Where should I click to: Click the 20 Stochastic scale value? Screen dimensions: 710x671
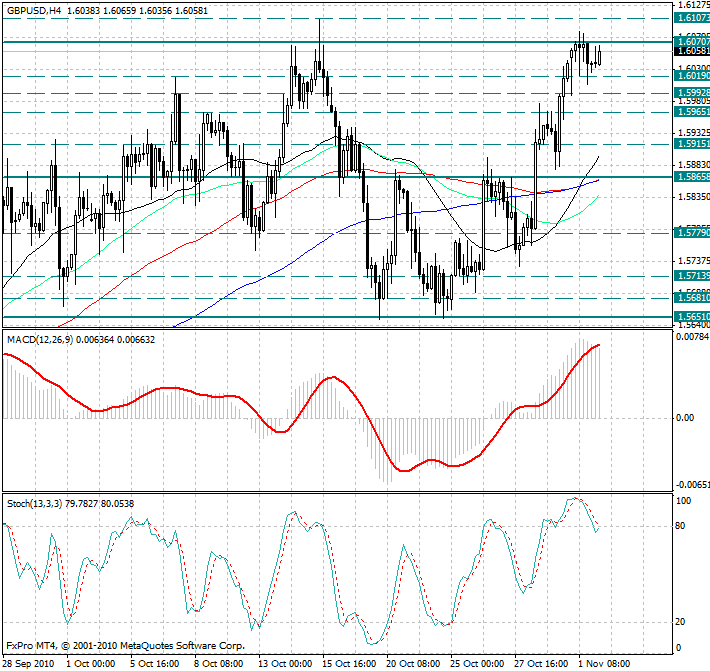[x=680, y=622]
